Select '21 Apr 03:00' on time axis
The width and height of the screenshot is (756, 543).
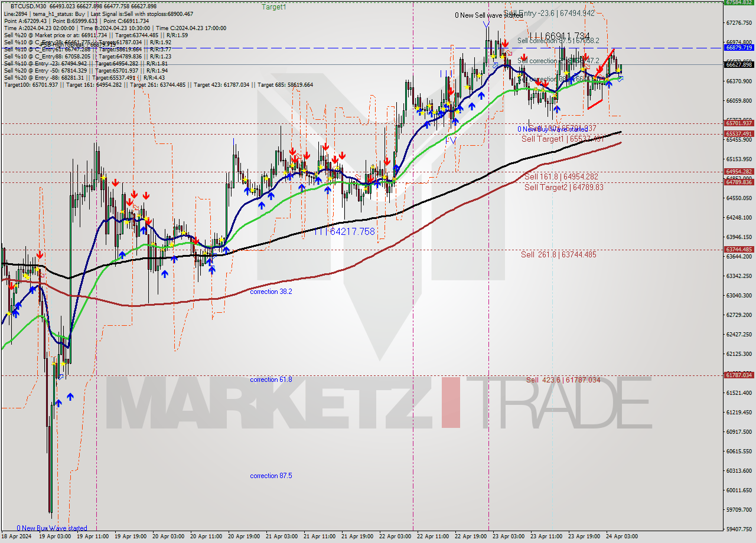point(281,537)
